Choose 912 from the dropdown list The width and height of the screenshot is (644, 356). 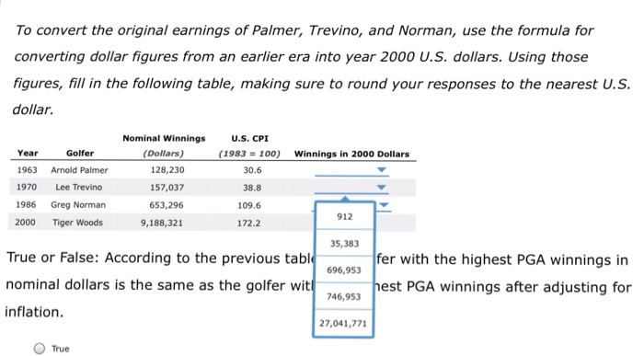click(x=344, y=217)
